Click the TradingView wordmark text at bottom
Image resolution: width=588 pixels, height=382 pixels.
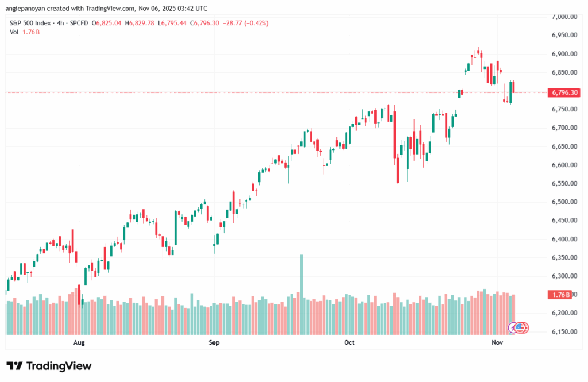pyautogui.click(x=58, y=366)
